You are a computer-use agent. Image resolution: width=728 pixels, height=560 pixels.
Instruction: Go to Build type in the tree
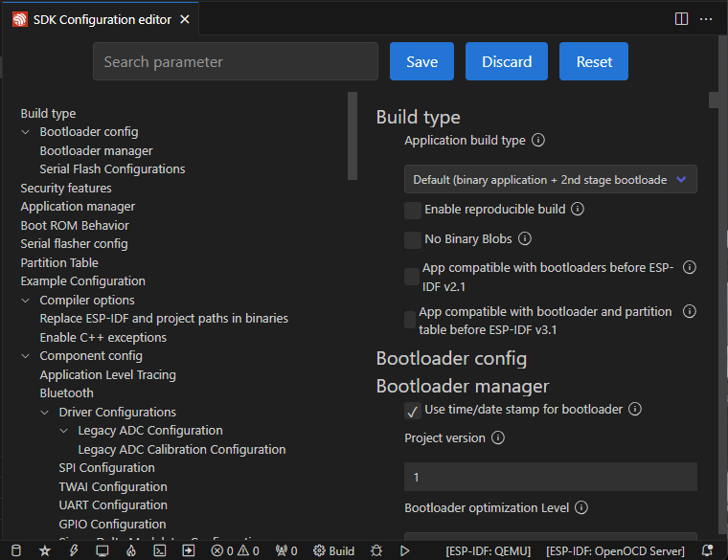pyautogui.click(x=48, y=113)
